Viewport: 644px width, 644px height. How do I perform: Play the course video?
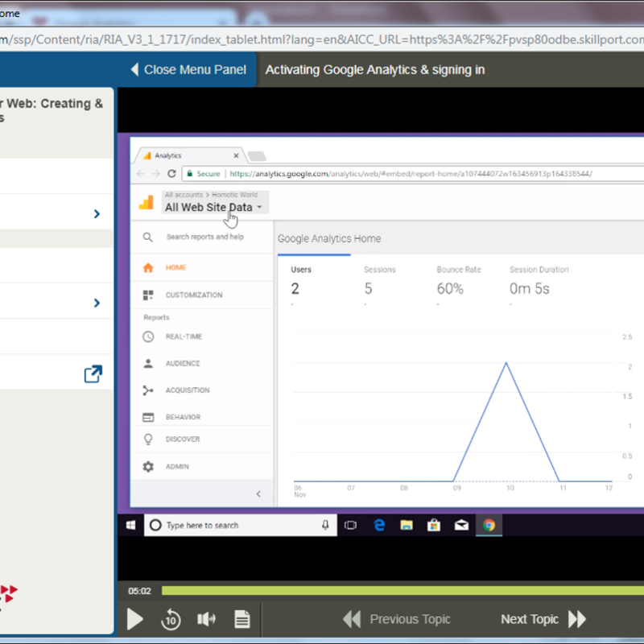click(x=134, y=619)
